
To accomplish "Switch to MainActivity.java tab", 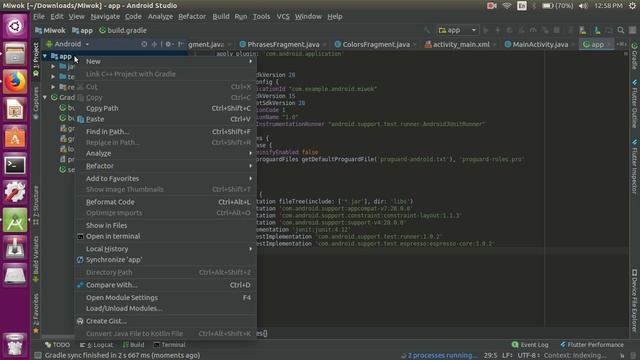I will click(540, 44).
